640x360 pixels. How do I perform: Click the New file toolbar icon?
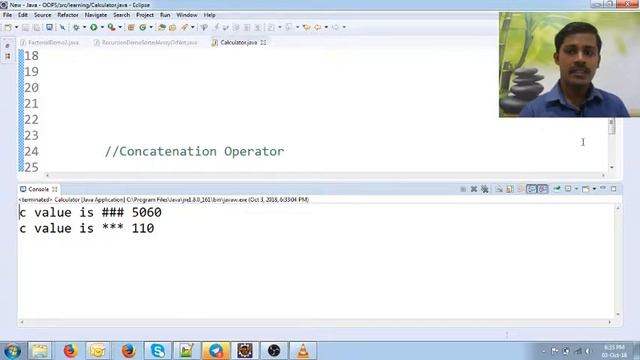tap(8, 27)
